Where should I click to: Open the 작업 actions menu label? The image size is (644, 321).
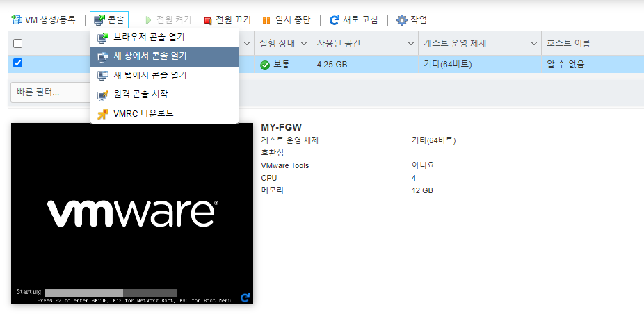coord(419,19)
